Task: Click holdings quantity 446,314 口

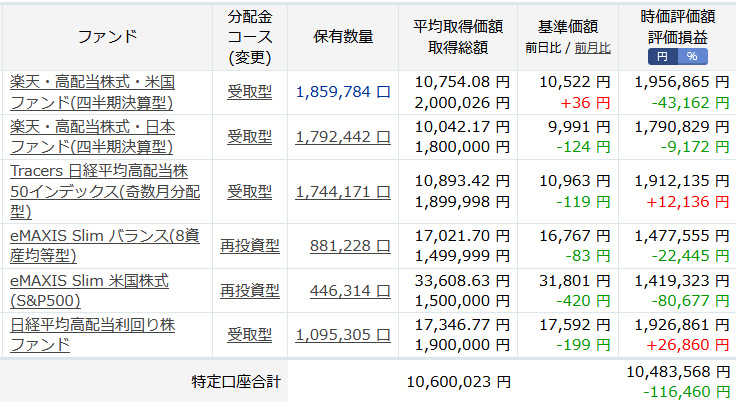Action: (x=350, y=291)
